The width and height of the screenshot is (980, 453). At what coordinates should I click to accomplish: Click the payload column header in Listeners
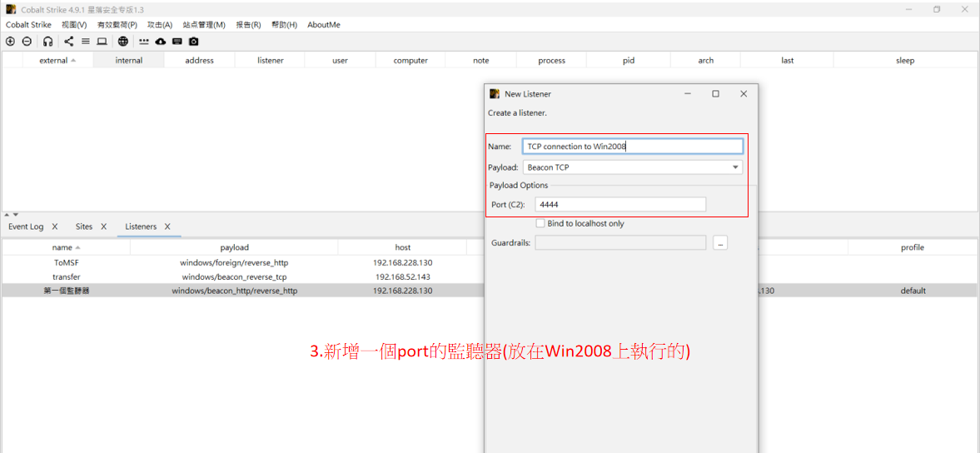[x=234, y=247]
